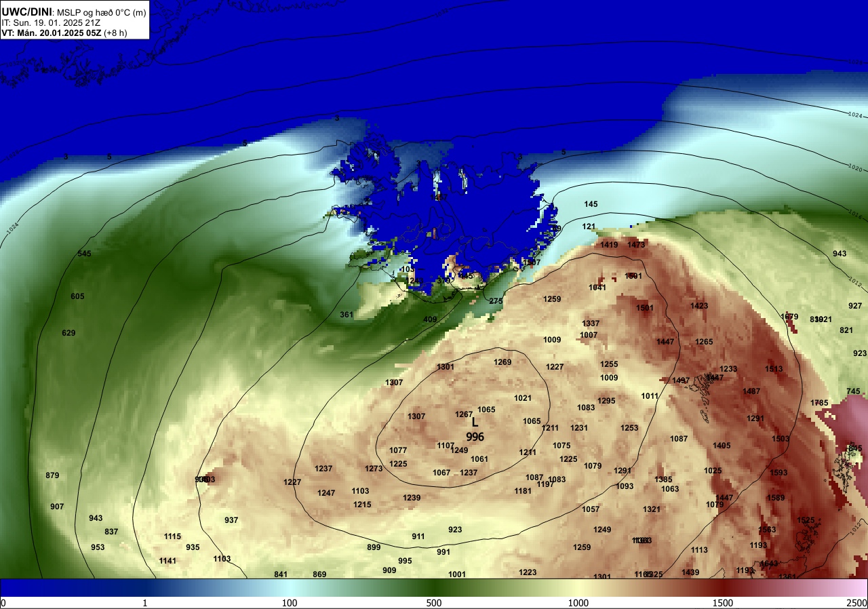Viewport: 868px width, 609px height.
Task: Click the map value 1295
Action: 606,401
